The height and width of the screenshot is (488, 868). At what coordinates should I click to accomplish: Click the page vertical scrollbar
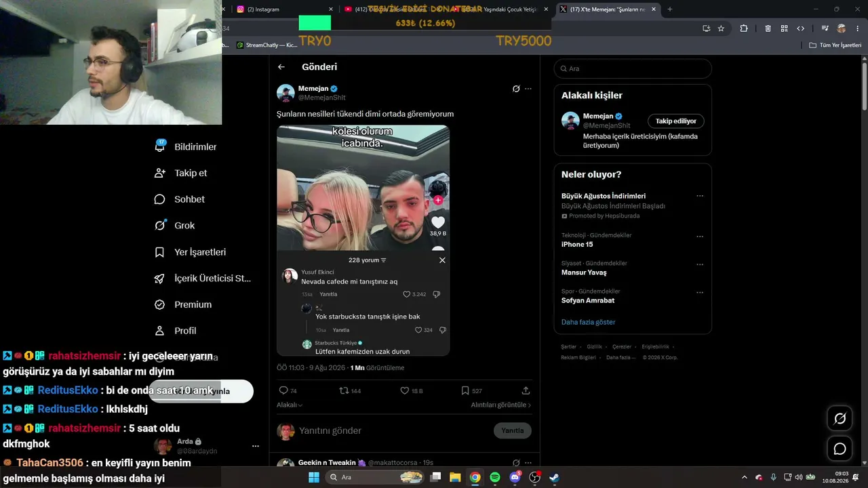coord(865,85)
